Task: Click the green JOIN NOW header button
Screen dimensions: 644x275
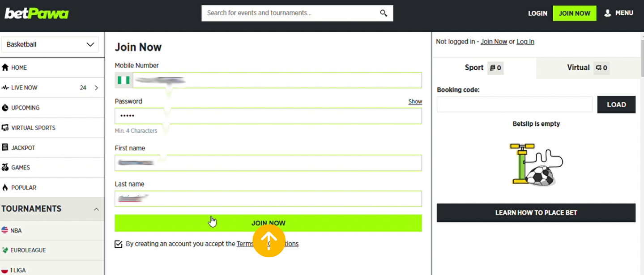Action: coord(575,13)
